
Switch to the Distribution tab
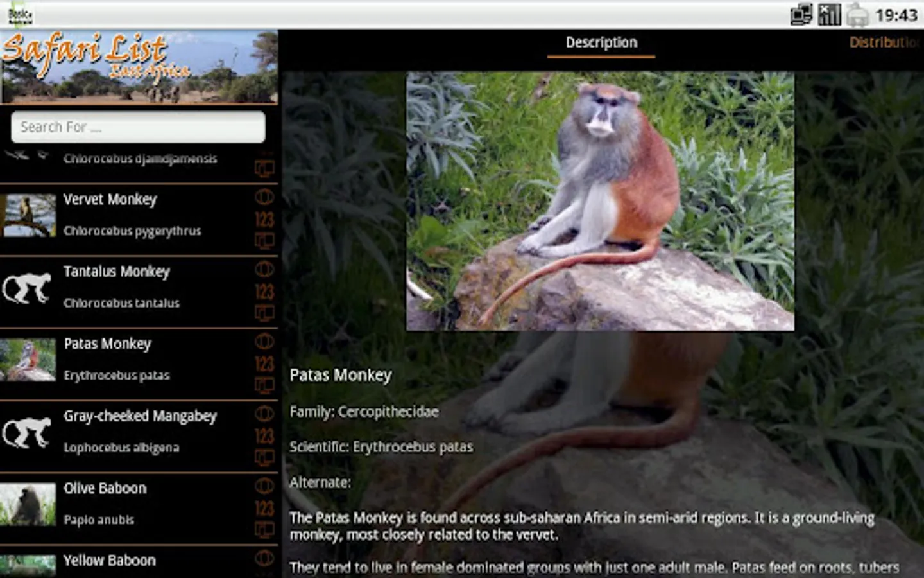[x=885, y=42]
